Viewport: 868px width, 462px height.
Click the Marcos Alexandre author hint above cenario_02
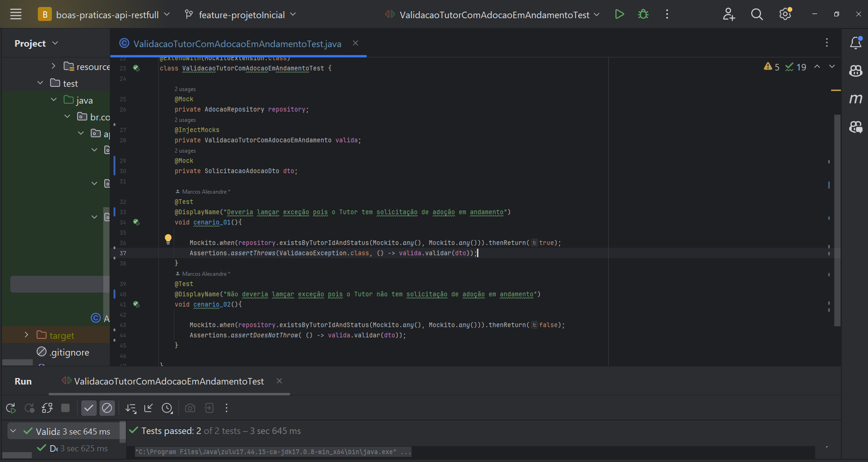(x=202, y=274)
